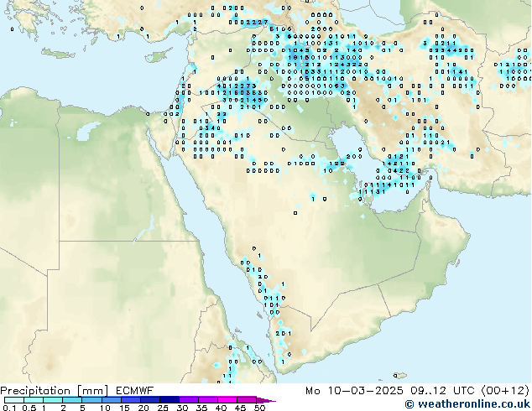
Task: Click the 'Precipitation [mm]' label
Action: click(x=54, y=391)
